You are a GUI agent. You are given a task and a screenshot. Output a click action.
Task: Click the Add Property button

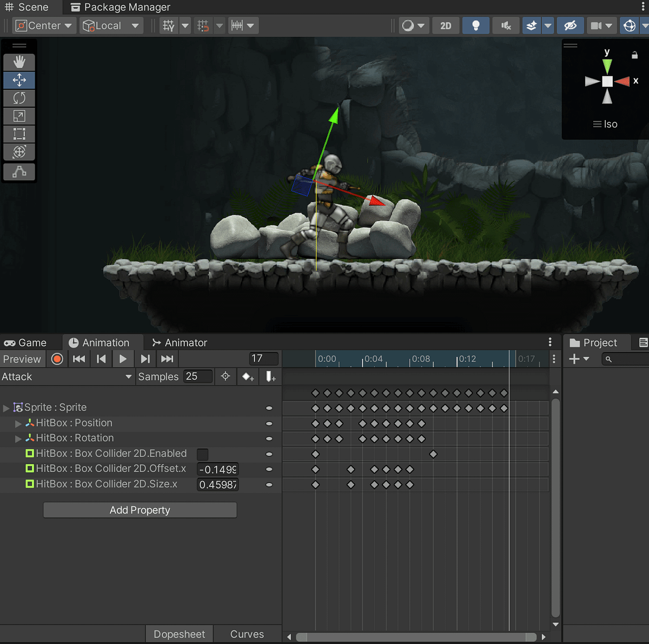click(x=140, y=510)
